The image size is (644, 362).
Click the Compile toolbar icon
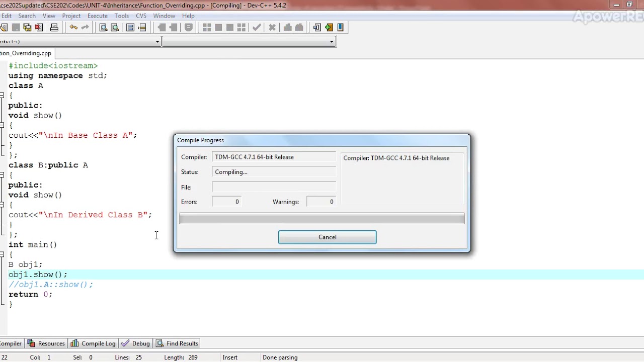207,27
